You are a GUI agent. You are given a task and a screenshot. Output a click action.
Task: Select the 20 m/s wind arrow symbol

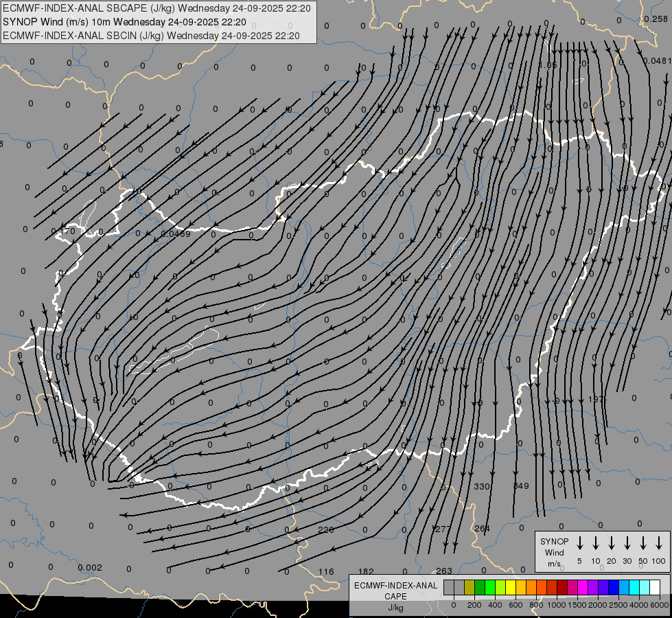pyautogui.click(x=611, y=543)
